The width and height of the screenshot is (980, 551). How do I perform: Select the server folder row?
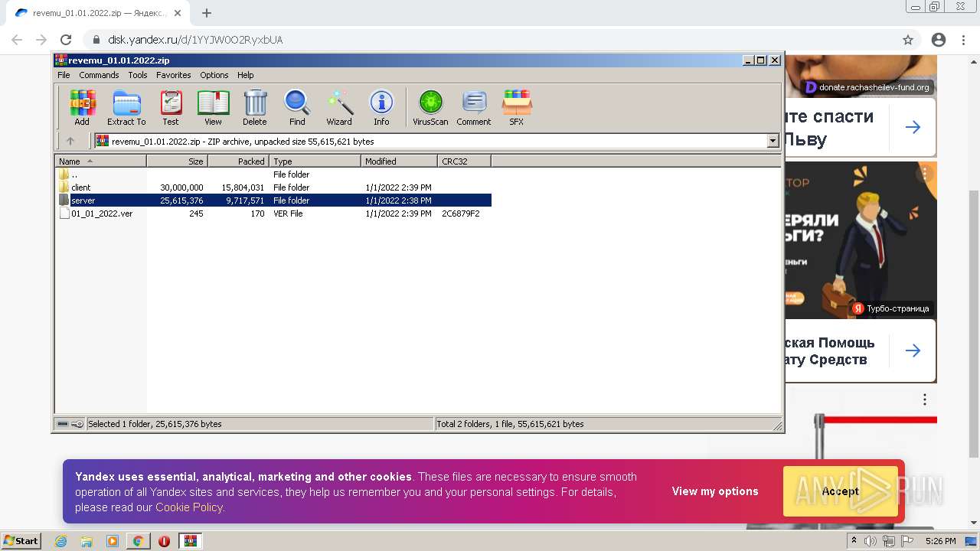(273, 201)
